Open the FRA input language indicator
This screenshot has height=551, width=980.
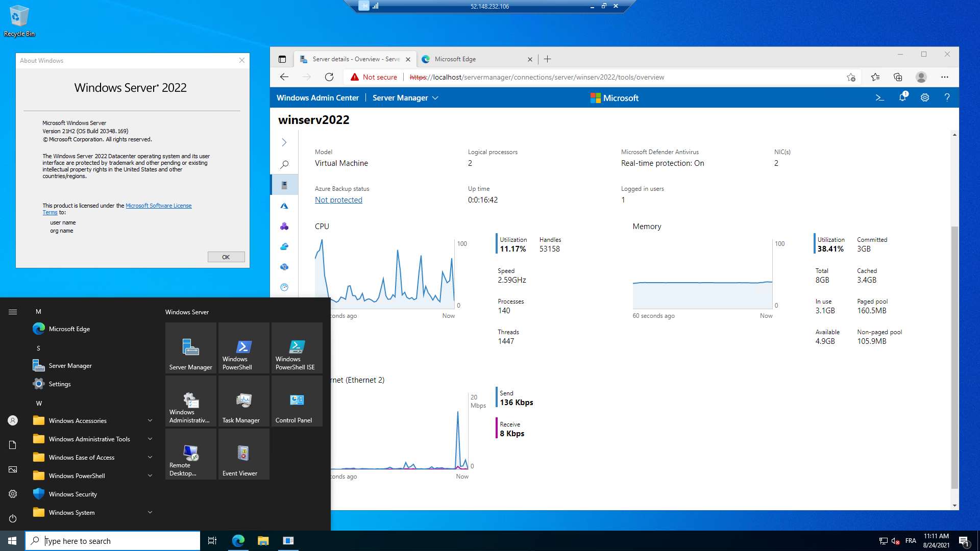point(911,541)
